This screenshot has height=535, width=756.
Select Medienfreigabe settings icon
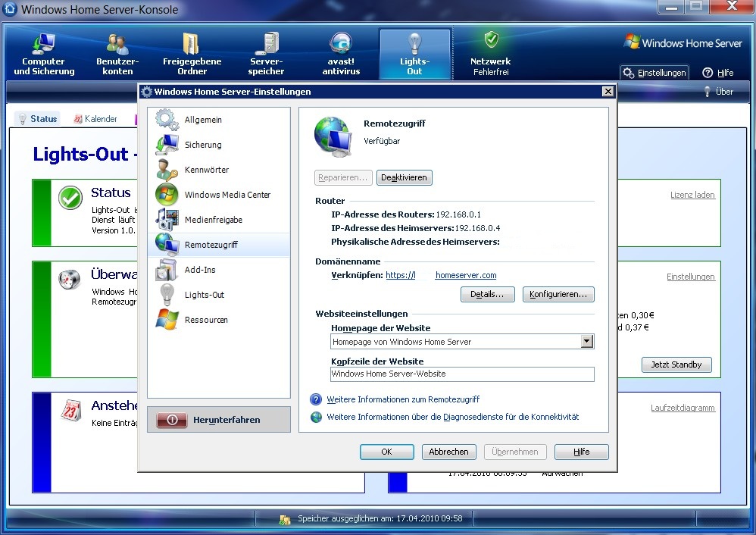(x=167, y=220)
